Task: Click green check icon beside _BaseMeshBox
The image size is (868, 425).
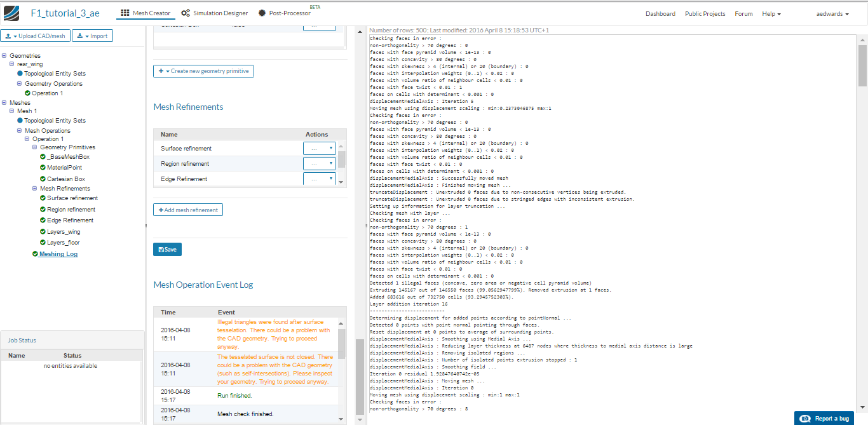Action: [x=43, y=157]
